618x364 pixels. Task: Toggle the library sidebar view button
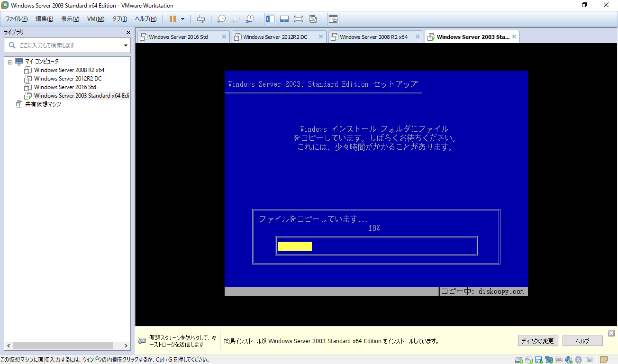coord(270,19)
